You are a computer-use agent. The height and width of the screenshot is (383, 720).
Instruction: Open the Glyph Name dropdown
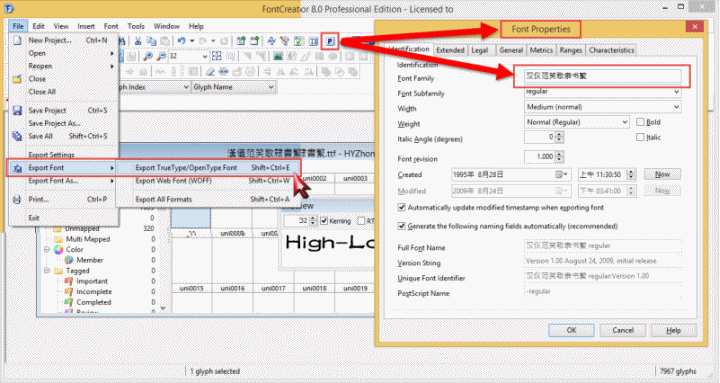point(271,87)
